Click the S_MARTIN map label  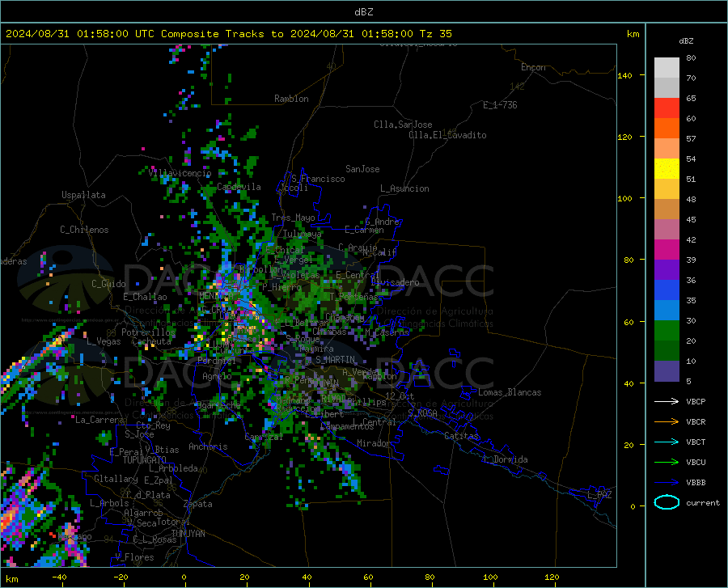point(335,360)
